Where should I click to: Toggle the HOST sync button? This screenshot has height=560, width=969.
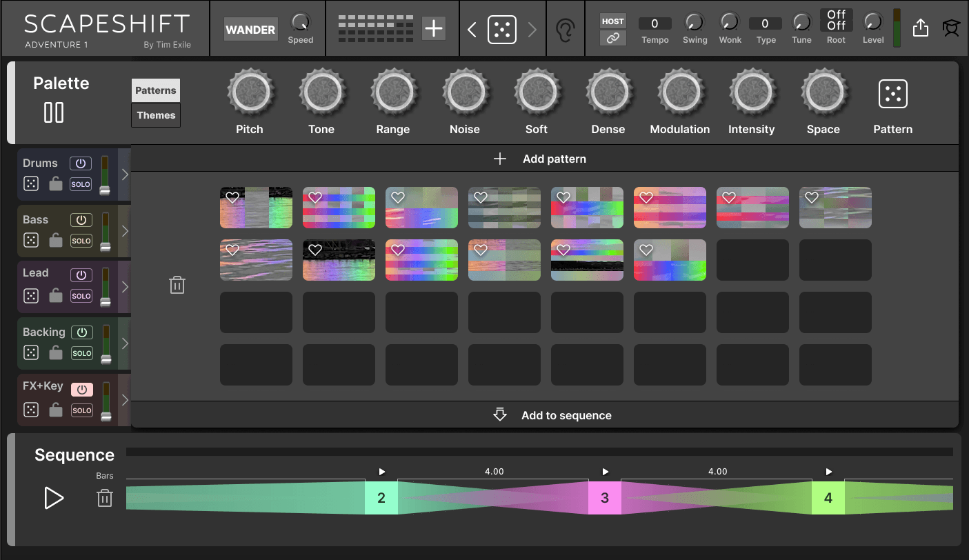612,21
